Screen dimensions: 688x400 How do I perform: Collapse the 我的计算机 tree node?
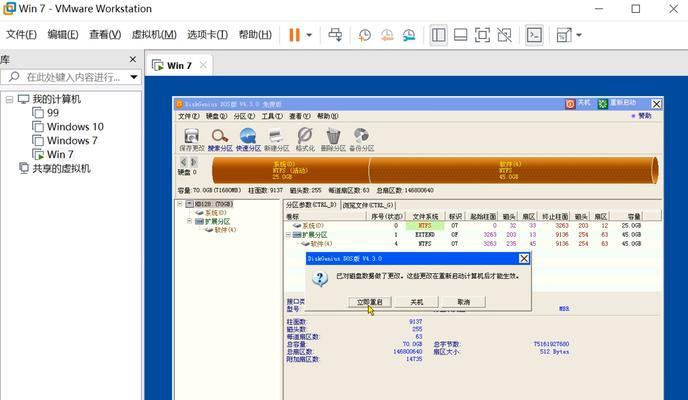tap(9, 100)
